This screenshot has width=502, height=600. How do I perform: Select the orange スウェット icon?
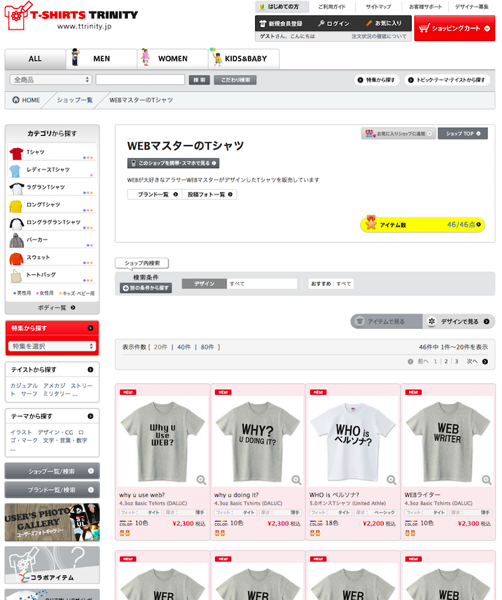click(16, 259)
